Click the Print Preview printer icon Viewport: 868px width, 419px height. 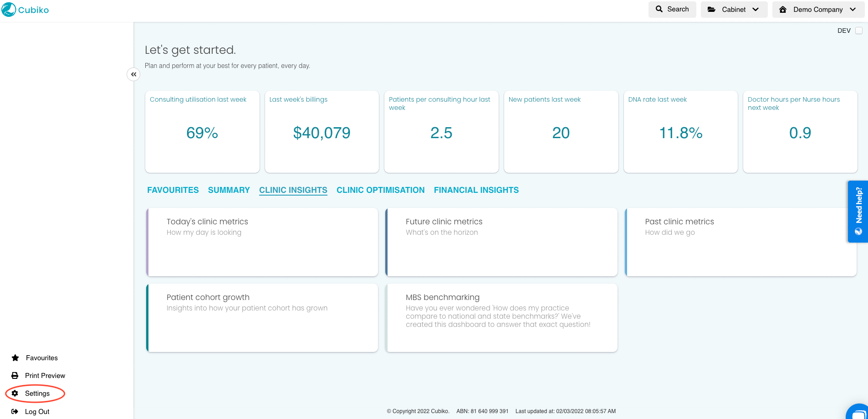[15, 376]
